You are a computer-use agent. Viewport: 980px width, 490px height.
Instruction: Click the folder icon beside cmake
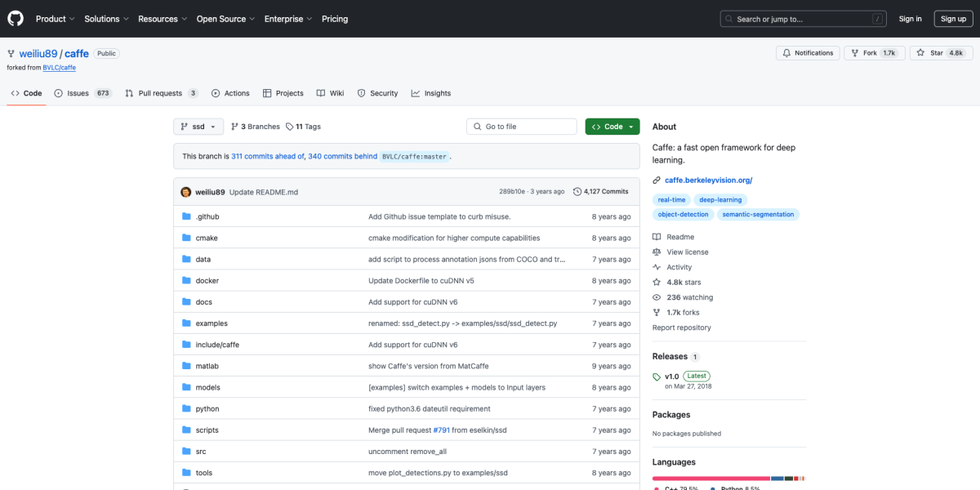tap(186, 238)
